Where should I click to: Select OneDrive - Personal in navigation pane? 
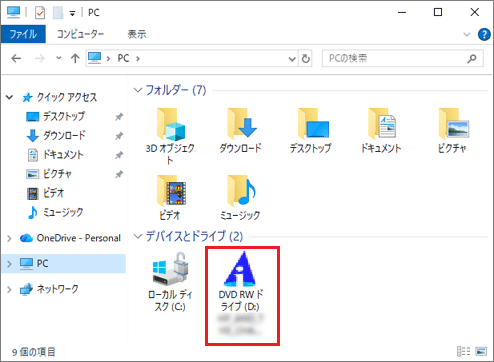78,238
